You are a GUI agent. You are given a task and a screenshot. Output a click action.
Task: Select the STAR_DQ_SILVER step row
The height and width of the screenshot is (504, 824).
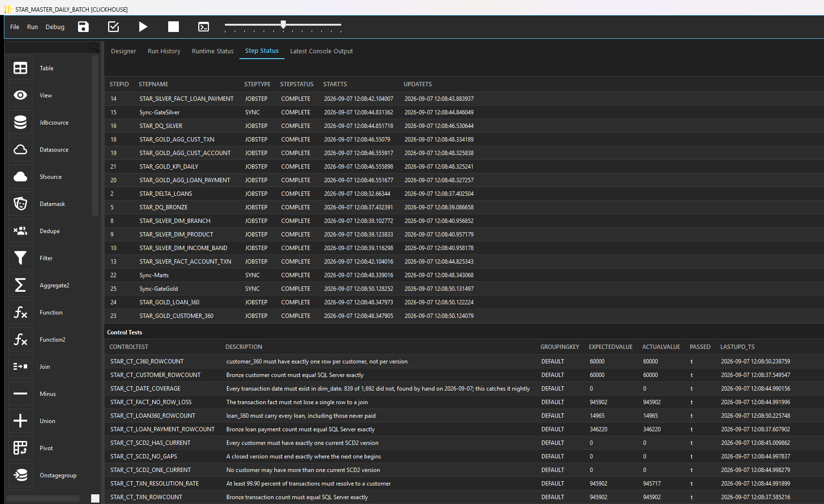464,126
